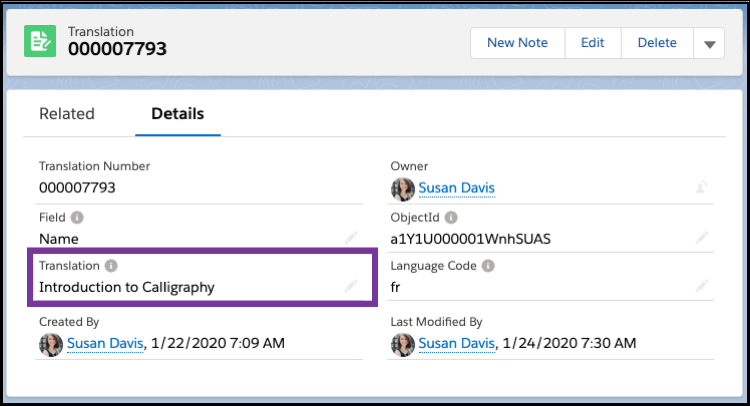Click the info icon next to Field
Viewport: 750px width, 406px height.
click(77, 218)
